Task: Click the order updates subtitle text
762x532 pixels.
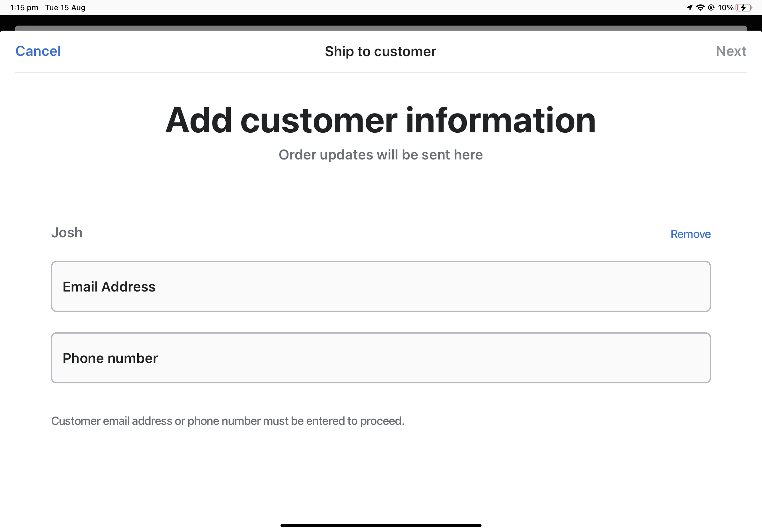Action: pyautogui.click(x=381, y=155)
